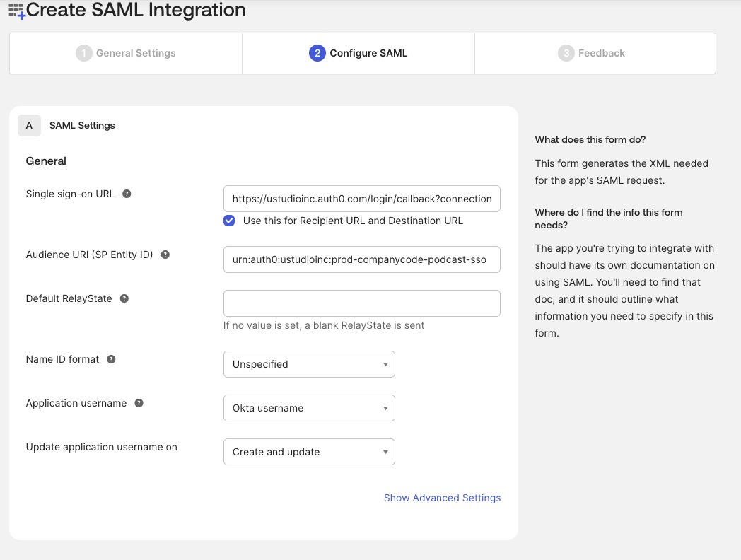Select the Feedback step tab
741x560 pixels.
(x=595, y=53)
